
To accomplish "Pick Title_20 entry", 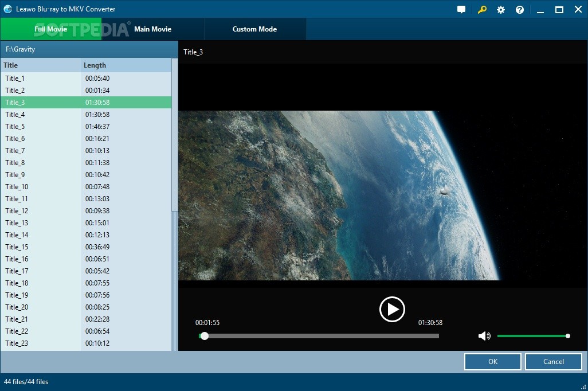I will coord(86,307).
